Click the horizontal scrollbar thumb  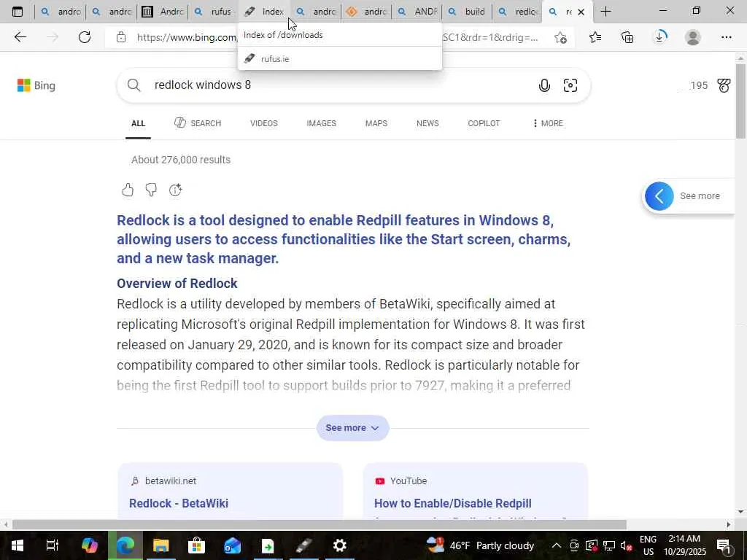[x=318, y=524]
